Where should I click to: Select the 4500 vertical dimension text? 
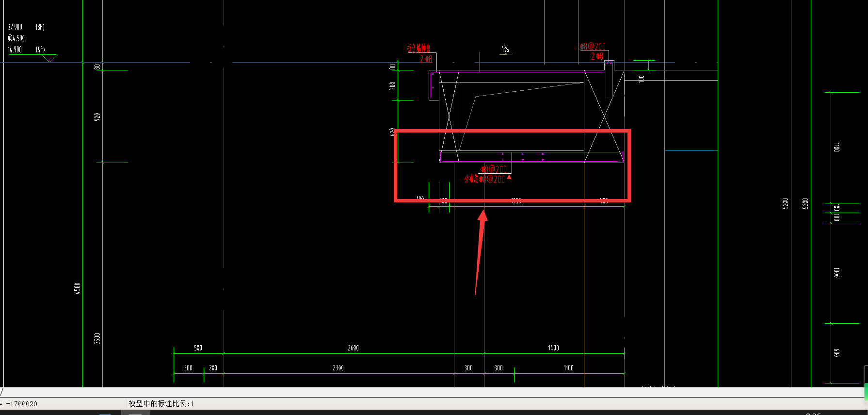coord(77,288)
